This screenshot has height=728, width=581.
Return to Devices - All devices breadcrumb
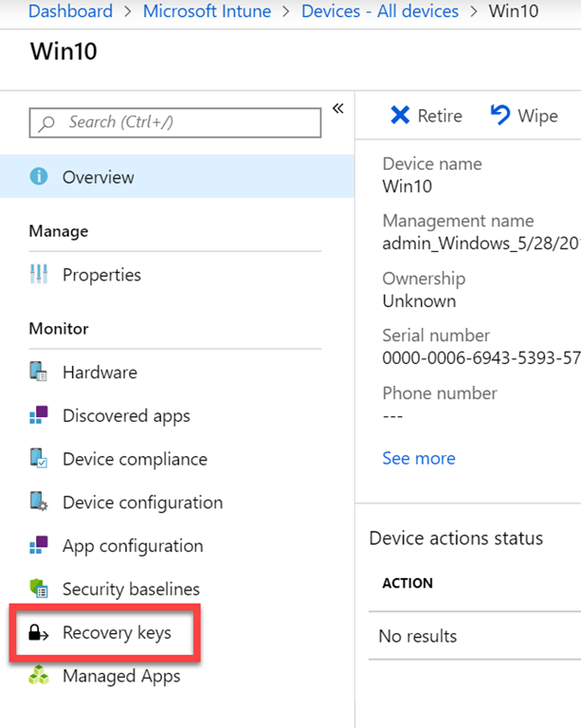pyautogui.click(x=379, y=11)
